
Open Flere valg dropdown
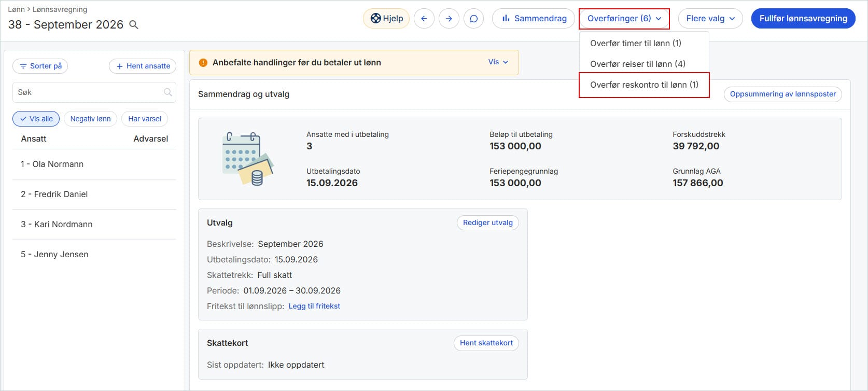pos(710,19)
